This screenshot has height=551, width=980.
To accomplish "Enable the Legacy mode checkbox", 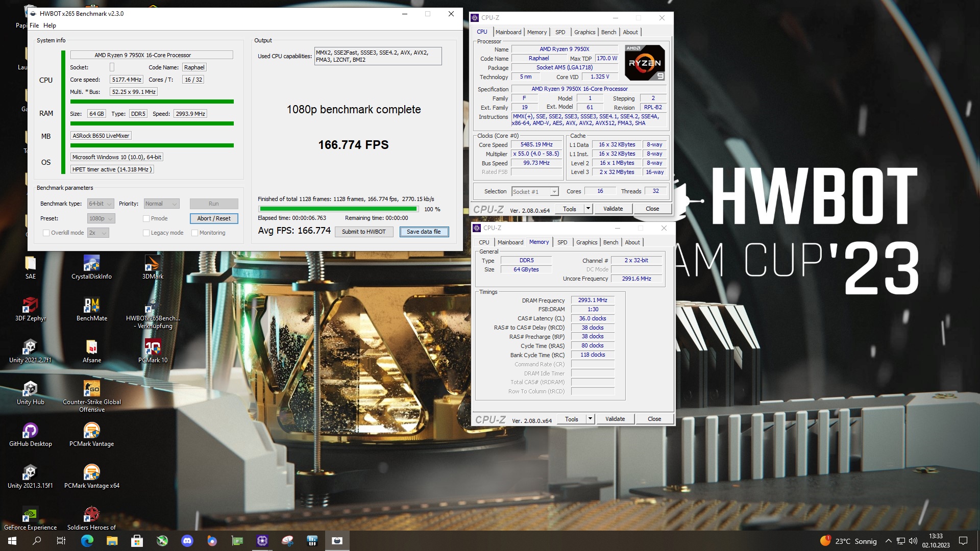I will pyautogui.click(x=146, y=233).
